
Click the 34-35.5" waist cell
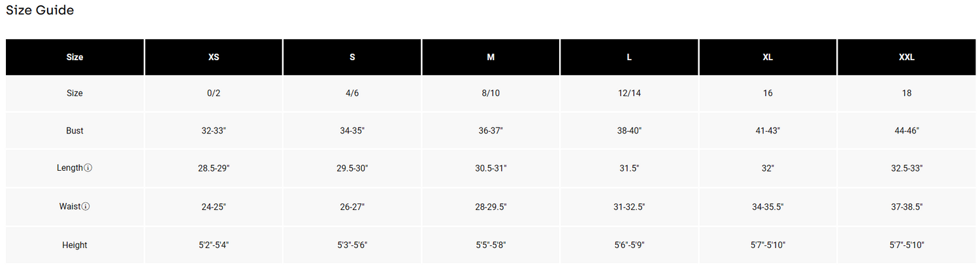[768, 207]
